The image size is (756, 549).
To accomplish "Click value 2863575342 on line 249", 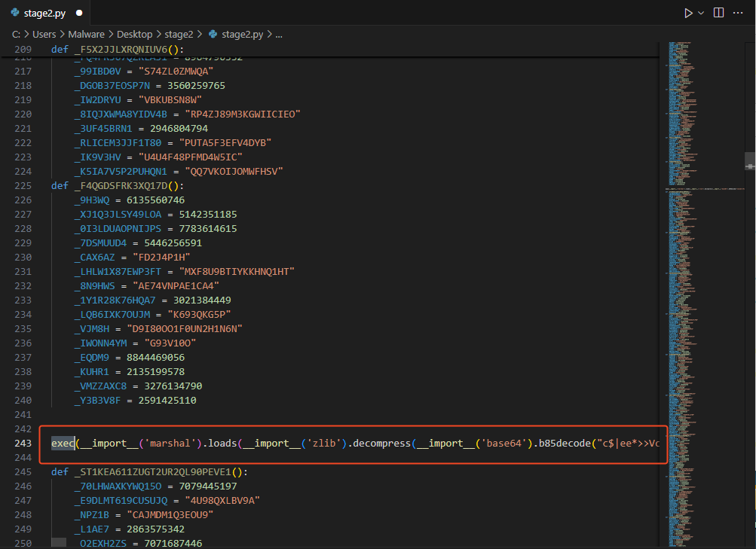I will (155, 529).
